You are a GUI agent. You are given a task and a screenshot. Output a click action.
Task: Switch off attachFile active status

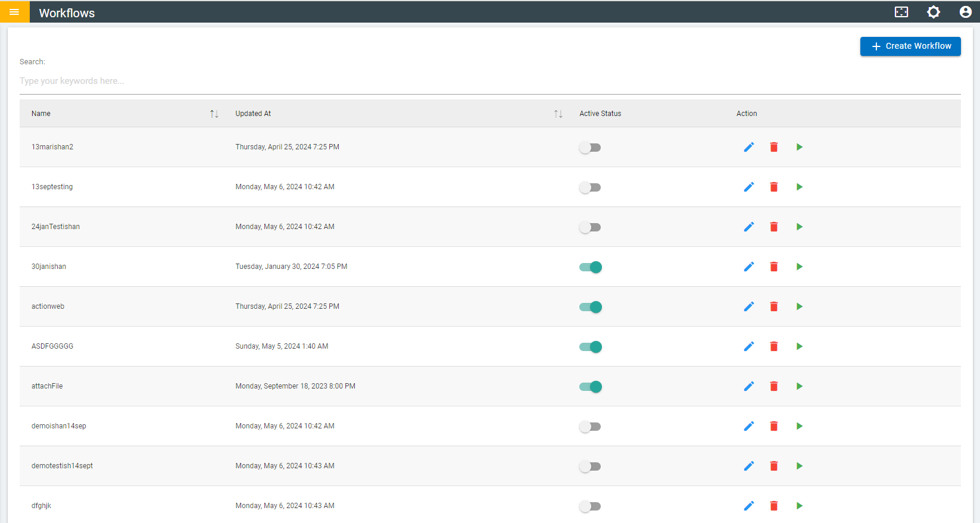[x=591, y=387]
